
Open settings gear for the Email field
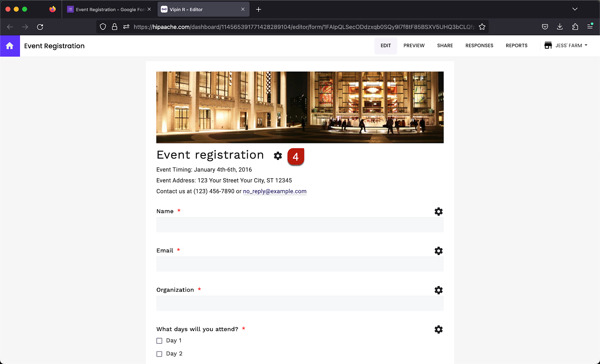(x=438, y=251)
